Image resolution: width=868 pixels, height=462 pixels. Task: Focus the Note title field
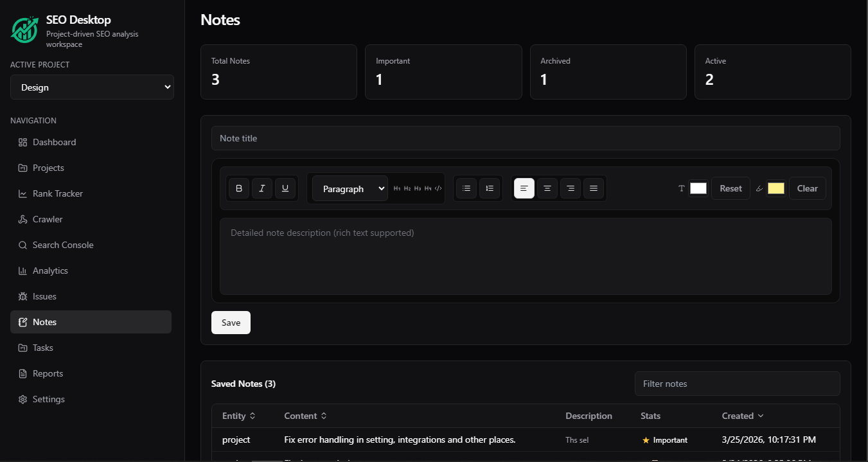526,138
